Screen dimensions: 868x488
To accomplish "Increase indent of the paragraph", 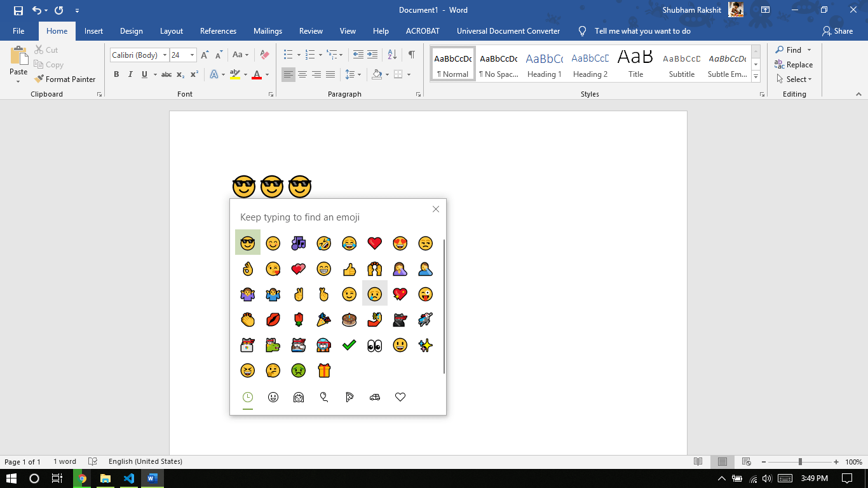I will (372, 55).
